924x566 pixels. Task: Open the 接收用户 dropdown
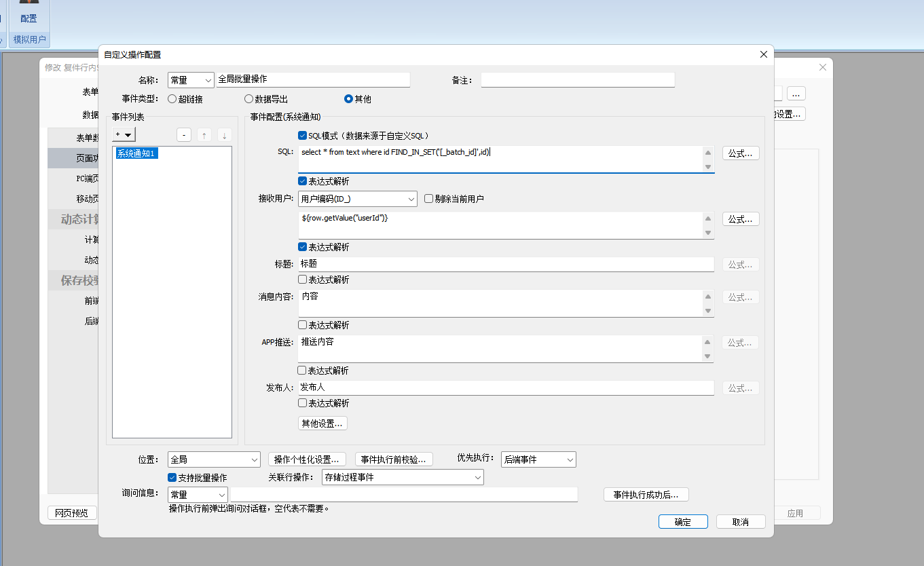tap(357, 199)
